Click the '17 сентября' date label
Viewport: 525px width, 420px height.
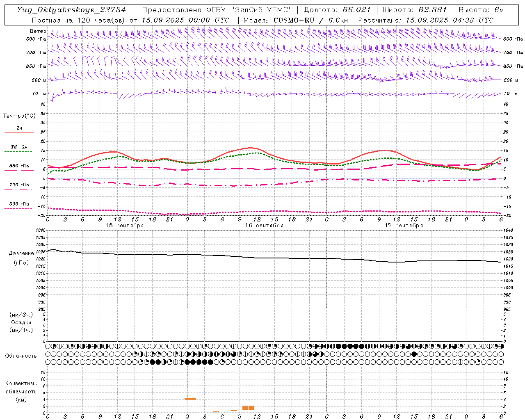point(404,226)
